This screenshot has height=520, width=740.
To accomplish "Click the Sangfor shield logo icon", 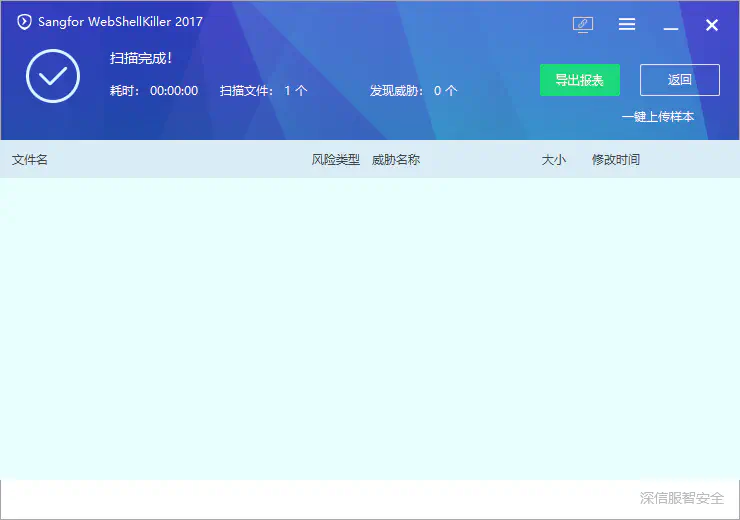I will coord(25,22).
